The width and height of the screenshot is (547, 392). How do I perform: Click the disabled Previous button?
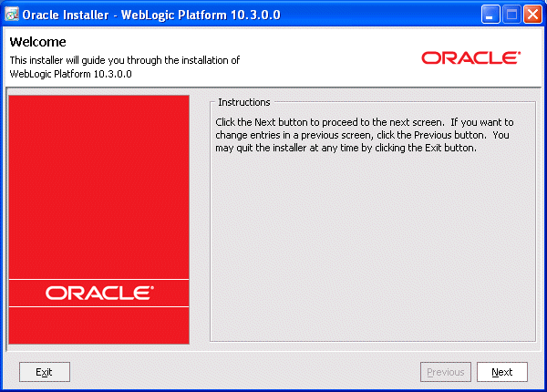pos(446,372)
